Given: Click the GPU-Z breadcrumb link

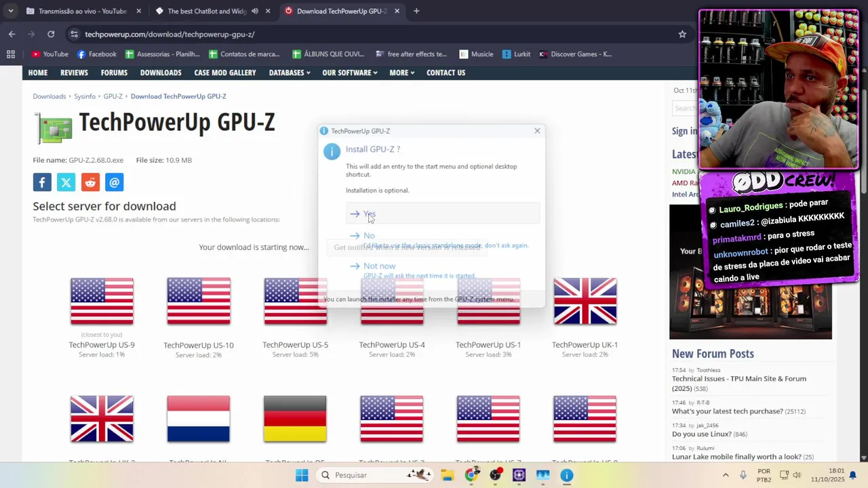Looking at the screenshot, I should pos(113,96).
